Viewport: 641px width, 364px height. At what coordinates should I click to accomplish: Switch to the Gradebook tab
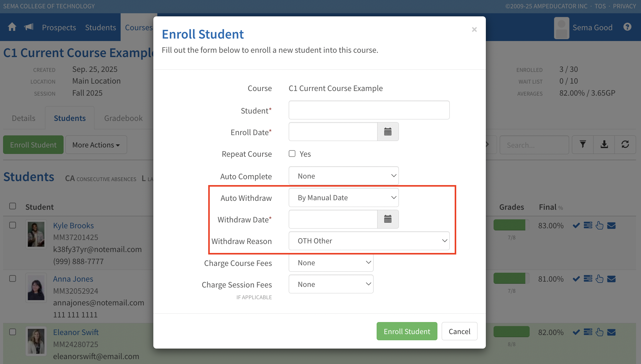(x=123, y=118)
